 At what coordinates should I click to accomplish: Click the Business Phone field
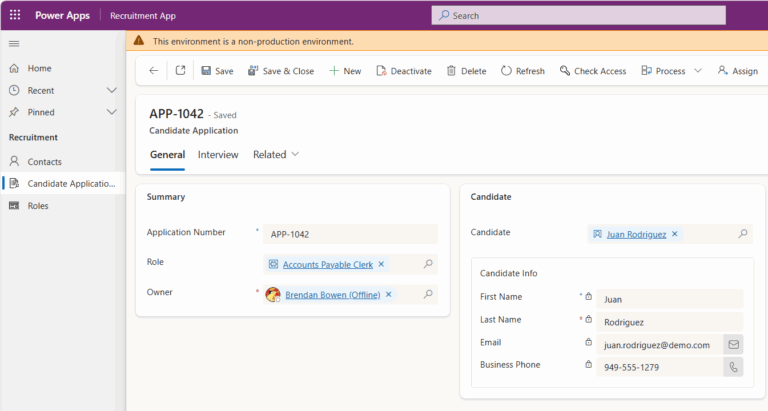coord(659,367)
